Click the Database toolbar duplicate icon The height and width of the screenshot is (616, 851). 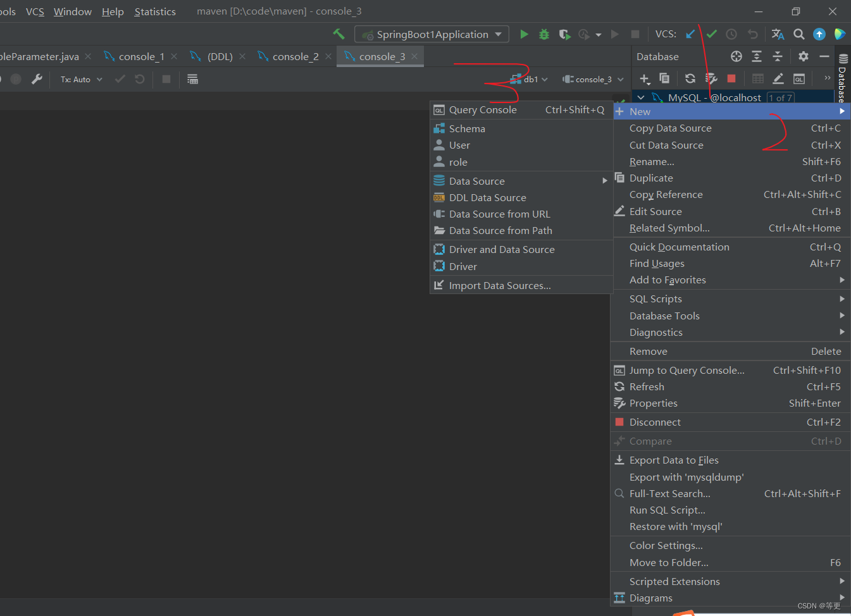664,78
